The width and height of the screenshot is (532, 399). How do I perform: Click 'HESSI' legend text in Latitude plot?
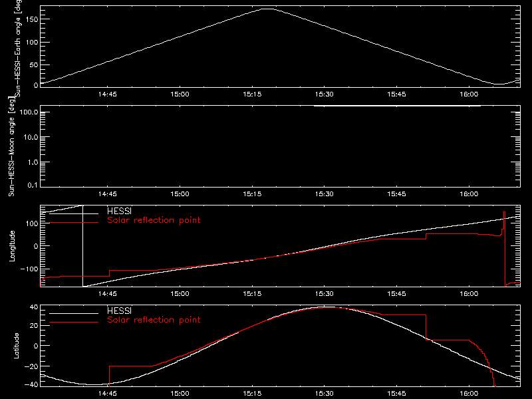coord(119,311)
